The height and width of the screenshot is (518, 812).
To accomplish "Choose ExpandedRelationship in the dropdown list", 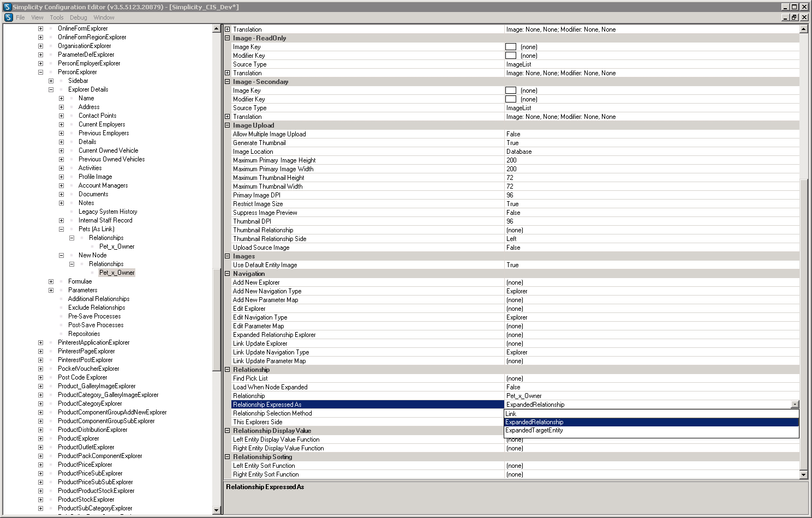I will point(651,422).
